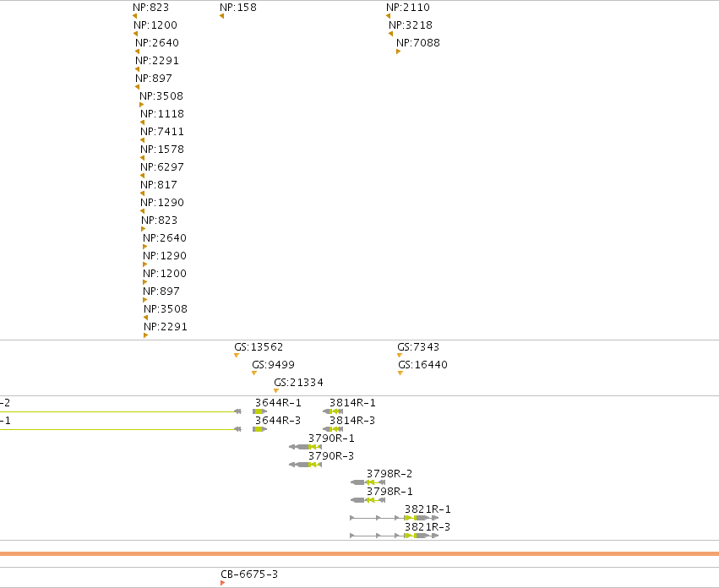Click the NP:6297 feature label
The image size is (719, 588).
[162, 167]
